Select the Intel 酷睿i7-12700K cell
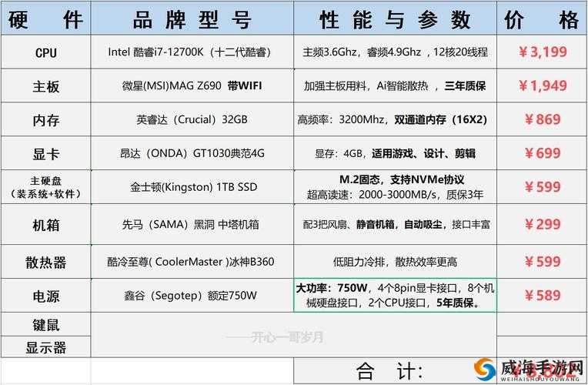The width and height of the screenshot is (588, 385). 192,52
